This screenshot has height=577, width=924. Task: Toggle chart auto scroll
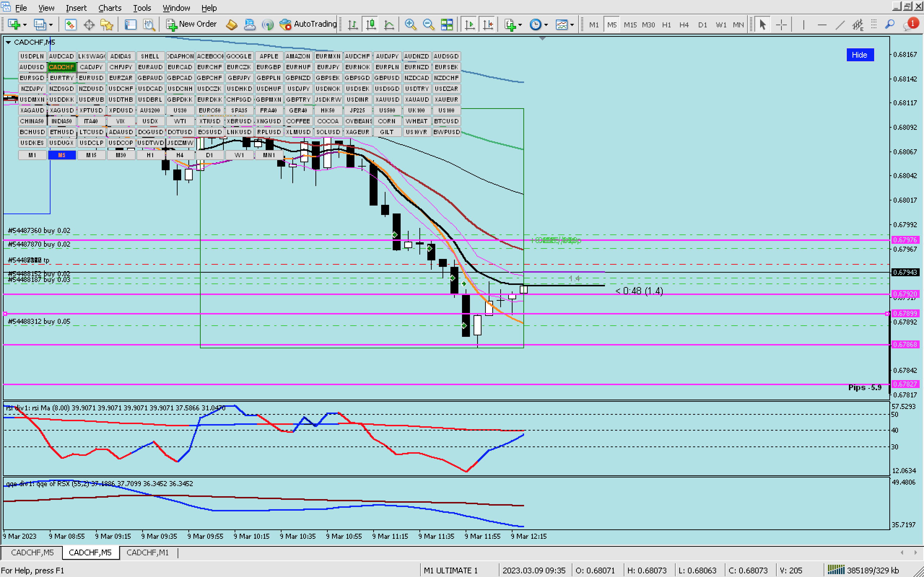(470, 25)
